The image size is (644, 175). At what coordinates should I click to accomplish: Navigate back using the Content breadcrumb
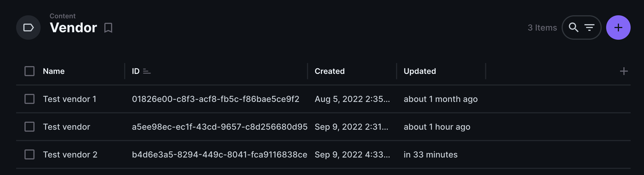pyautogui.click(x=62, y=16)
